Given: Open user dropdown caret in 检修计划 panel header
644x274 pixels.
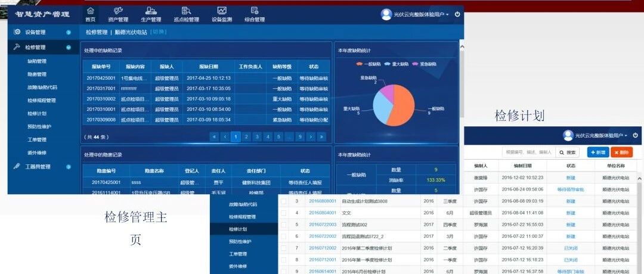Looking at the screenshot, I should [626, 136].
